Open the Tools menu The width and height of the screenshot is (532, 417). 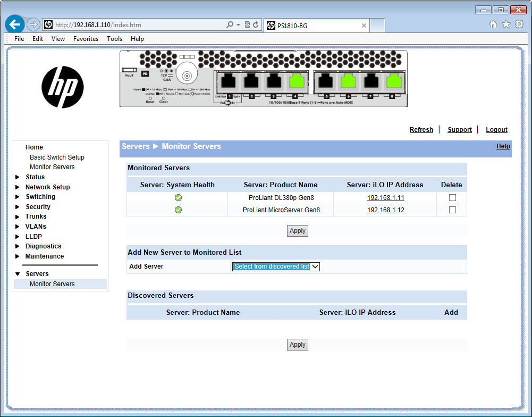coord(114,38)
